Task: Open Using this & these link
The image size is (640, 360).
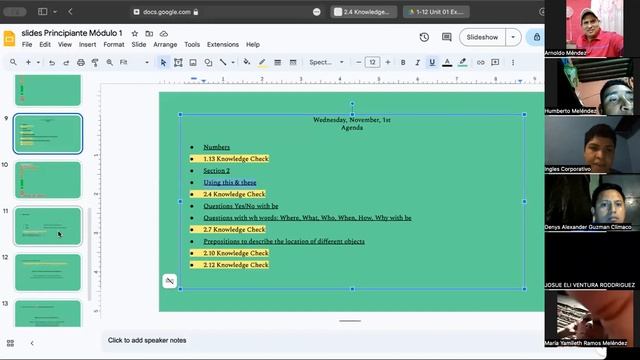Action: click(230, 182)
